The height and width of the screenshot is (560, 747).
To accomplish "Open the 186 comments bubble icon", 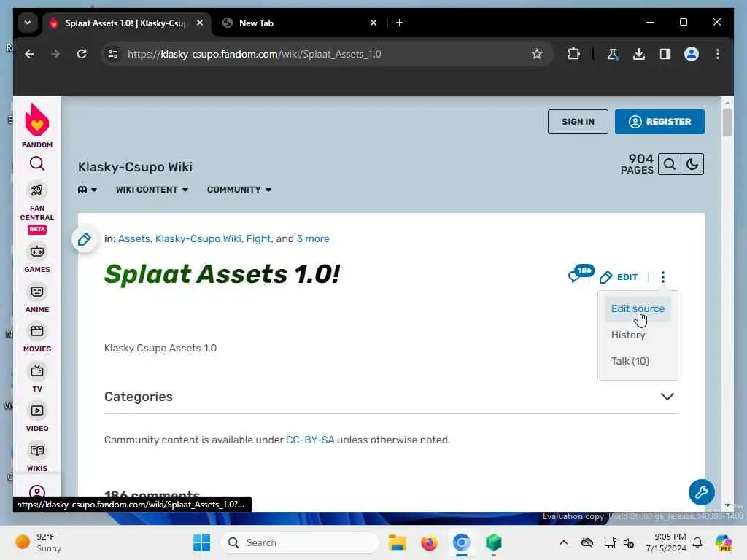I will click(581, 274).
